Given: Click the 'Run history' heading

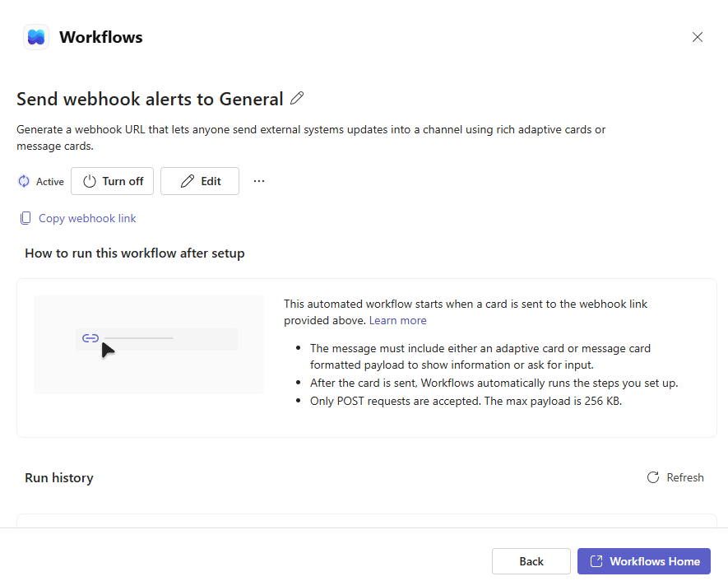Looking at the screenshot, I should (59, 478).
